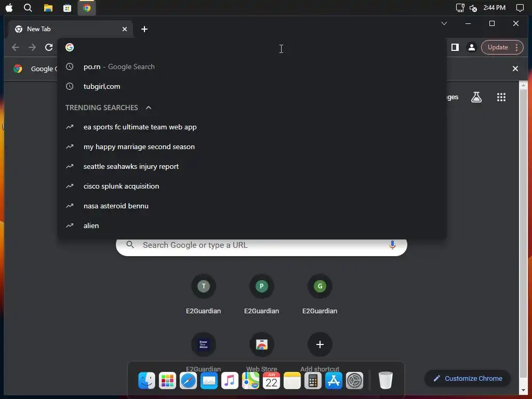Click the Update button
The image size is (532, 399).
coord(498,47)
